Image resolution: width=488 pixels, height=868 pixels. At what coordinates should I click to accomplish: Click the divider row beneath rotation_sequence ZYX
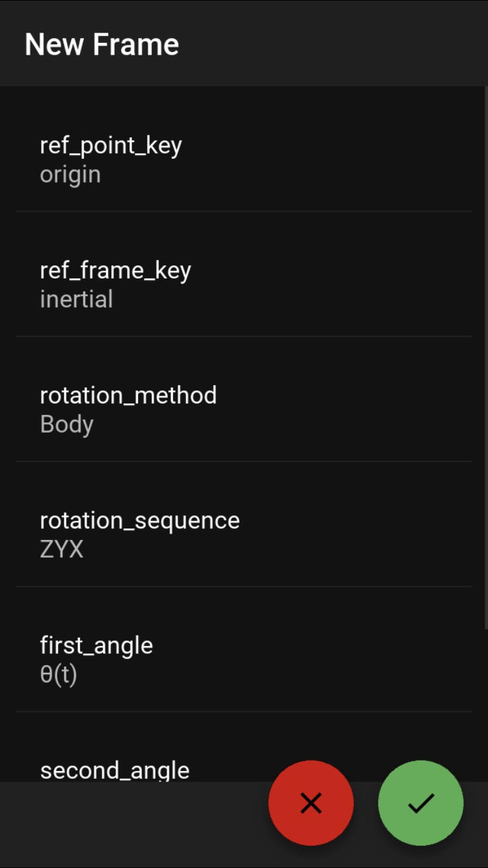tap(243, 586)
